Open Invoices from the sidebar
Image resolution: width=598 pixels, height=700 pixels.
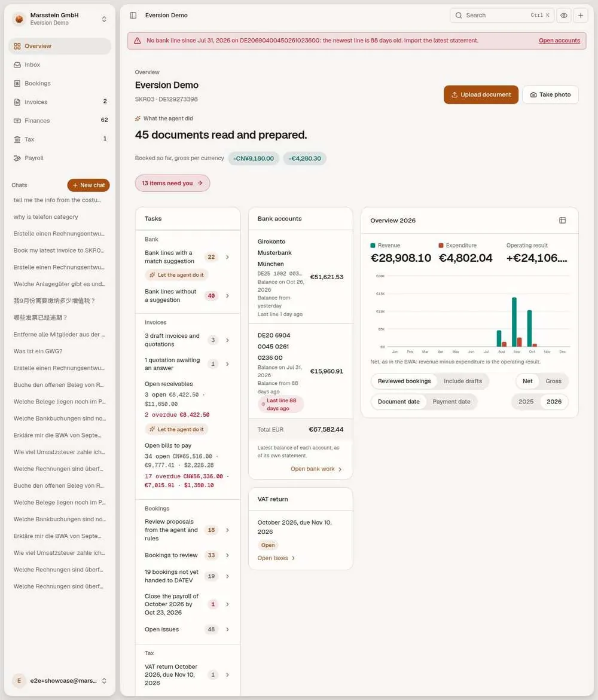point(60,102)
